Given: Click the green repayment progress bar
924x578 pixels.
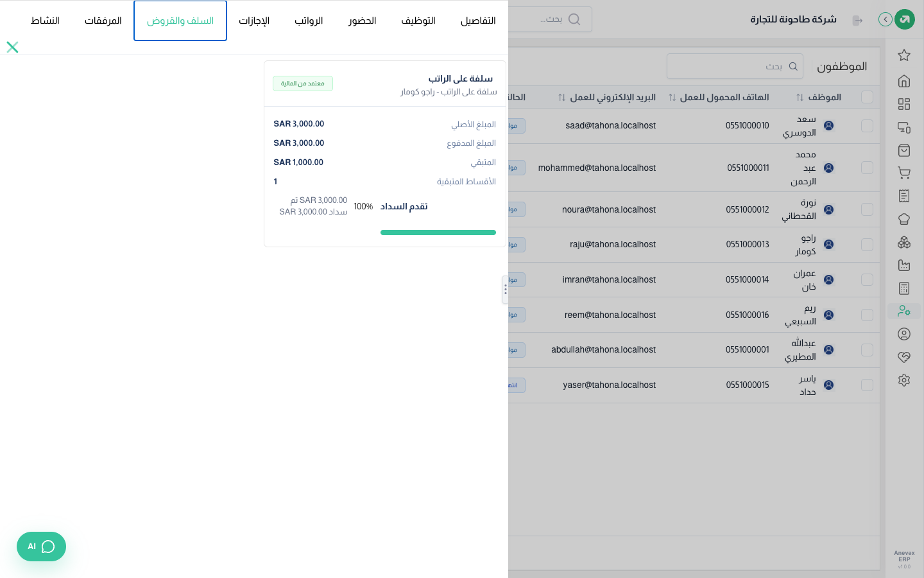Looking at the screenshot, I should (x=438, y=232).
